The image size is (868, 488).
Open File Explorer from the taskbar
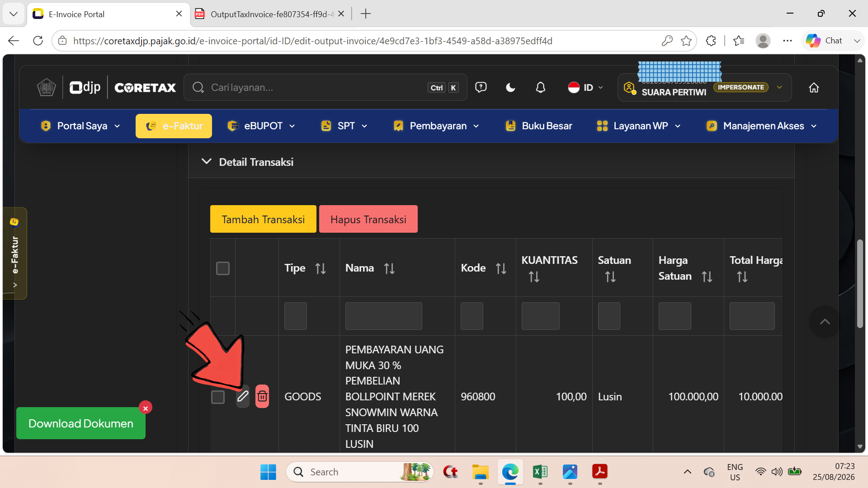pyautogui.click(x=480, y=472)
